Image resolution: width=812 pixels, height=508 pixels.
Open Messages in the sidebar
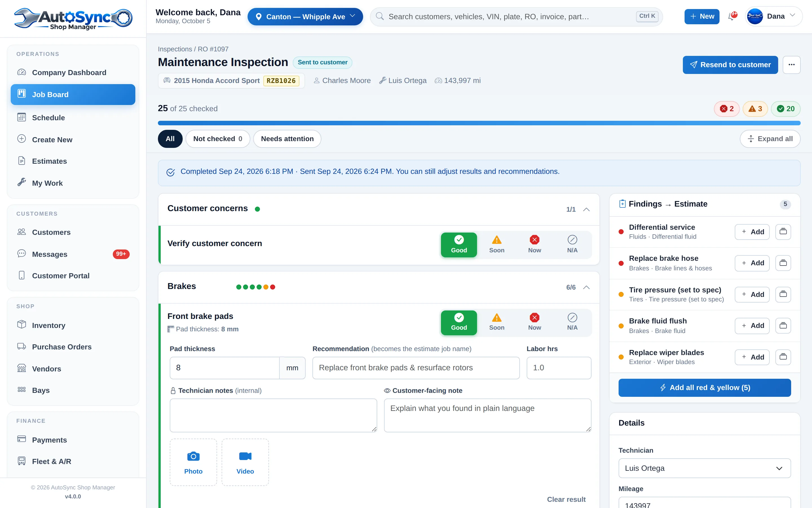(x=73, y=254)
